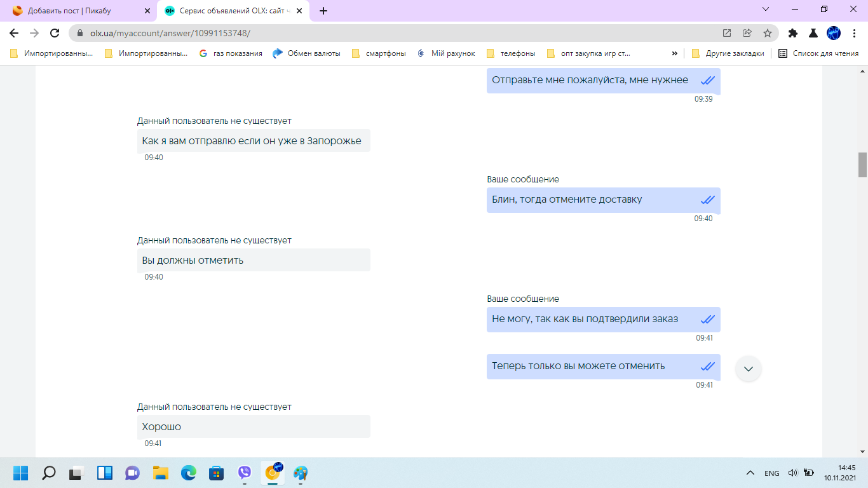Click message 'Не могу, так как вы подтвердили заказ'
This screenshot has height=488, width=868.
click(604, 319)
